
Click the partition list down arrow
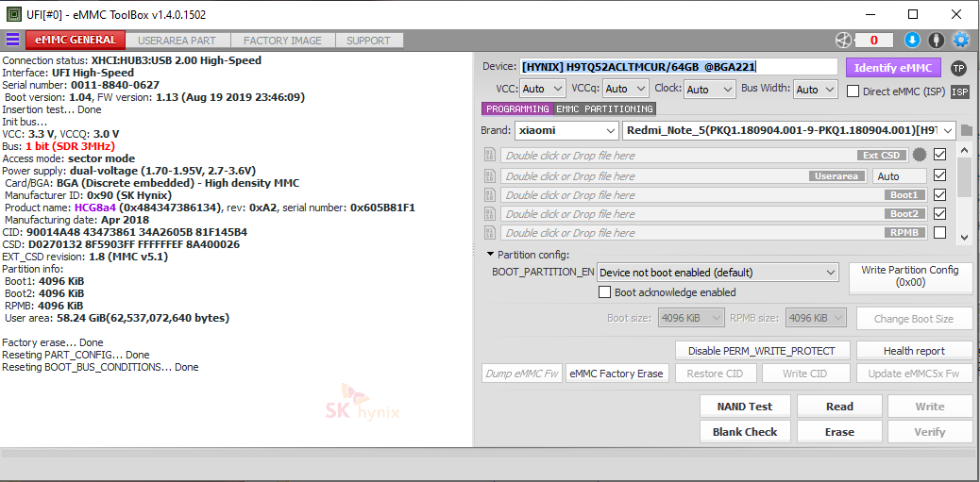coord(964,238)
